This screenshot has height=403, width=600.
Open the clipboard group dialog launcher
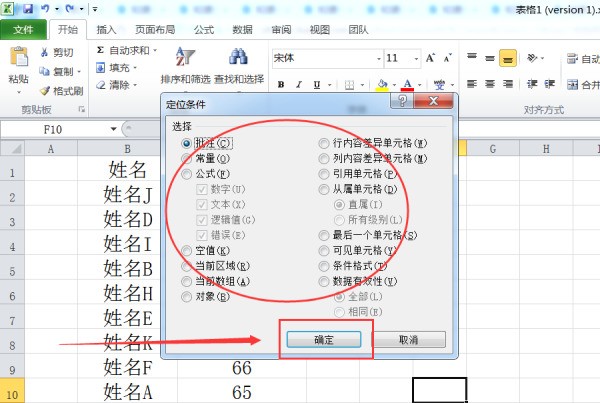(82, 109)
